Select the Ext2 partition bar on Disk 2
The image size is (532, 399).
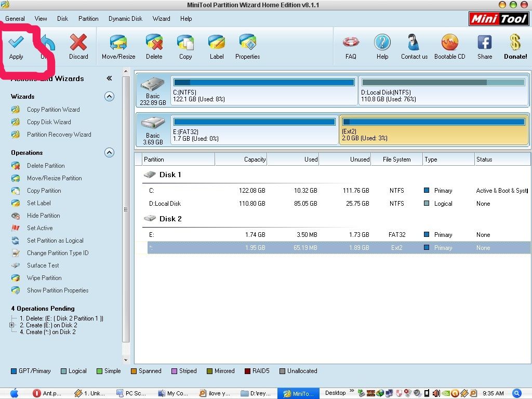[x=433, y=129]
